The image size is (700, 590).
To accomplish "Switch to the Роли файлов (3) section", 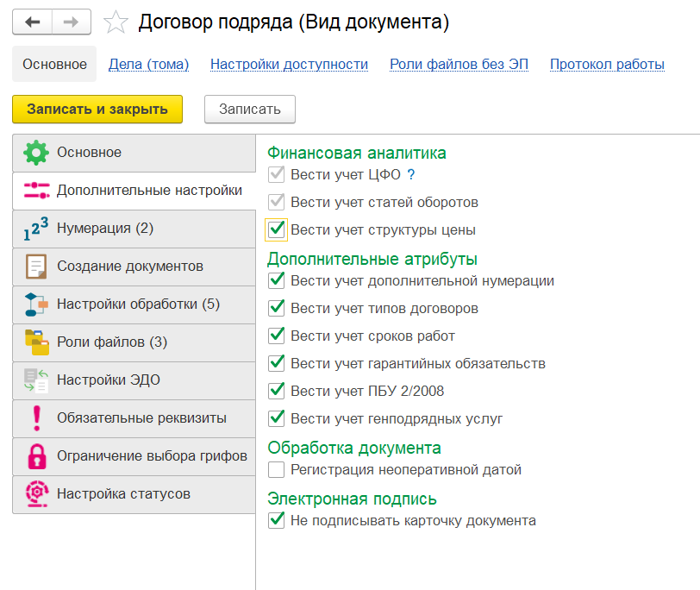I will 134,342.
